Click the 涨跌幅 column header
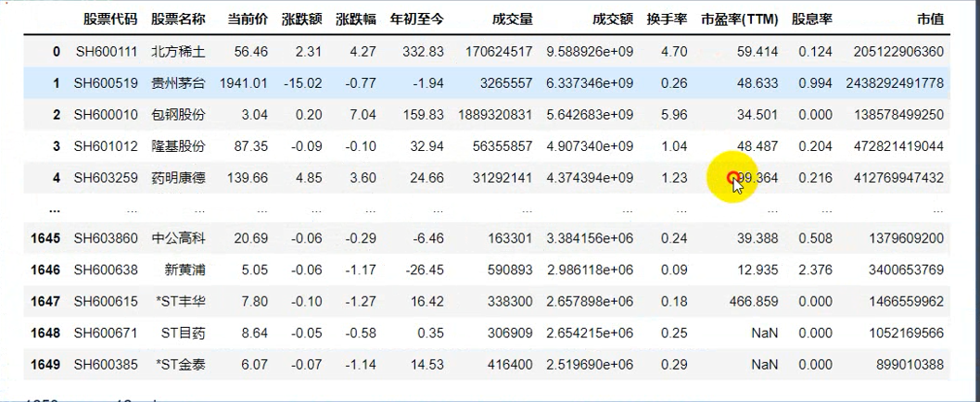980x402 pixels. coord(356,19)
